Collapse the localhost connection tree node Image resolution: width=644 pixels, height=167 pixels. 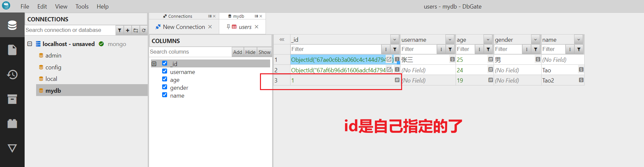pos(30,44)
